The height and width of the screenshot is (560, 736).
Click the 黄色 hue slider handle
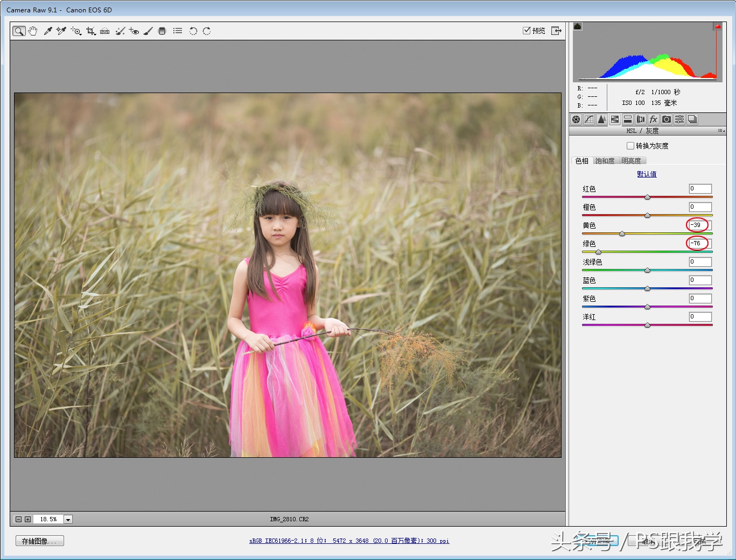point(622,233)
